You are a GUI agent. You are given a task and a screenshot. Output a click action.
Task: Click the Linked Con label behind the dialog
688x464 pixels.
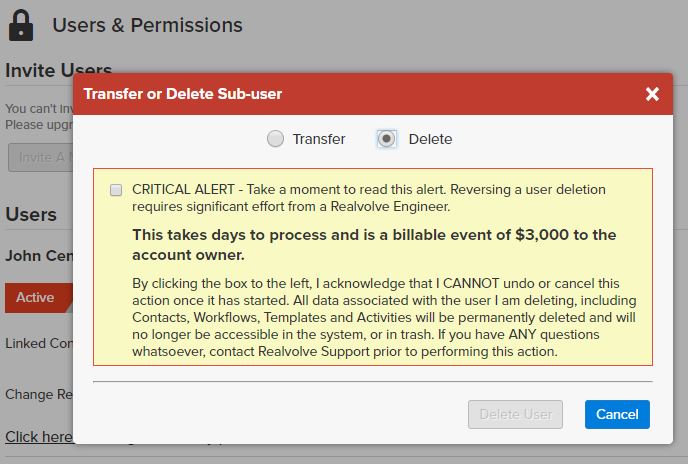[x=39, y=343]
